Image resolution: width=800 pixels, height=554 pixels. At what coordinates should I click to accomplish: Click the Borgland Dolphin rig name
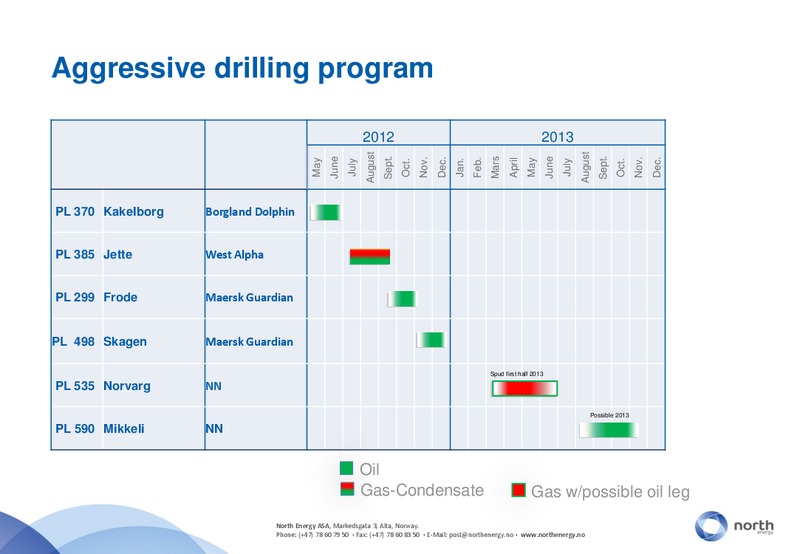pyautogui.click(x=250, y=212)
